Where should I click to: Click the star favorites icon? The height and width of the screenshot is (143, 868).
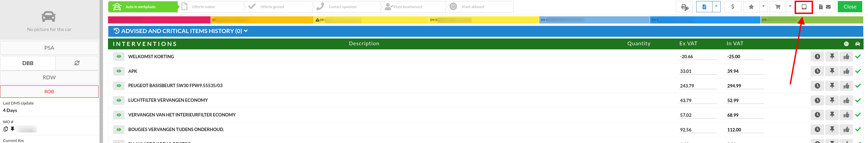click(751, 7)
